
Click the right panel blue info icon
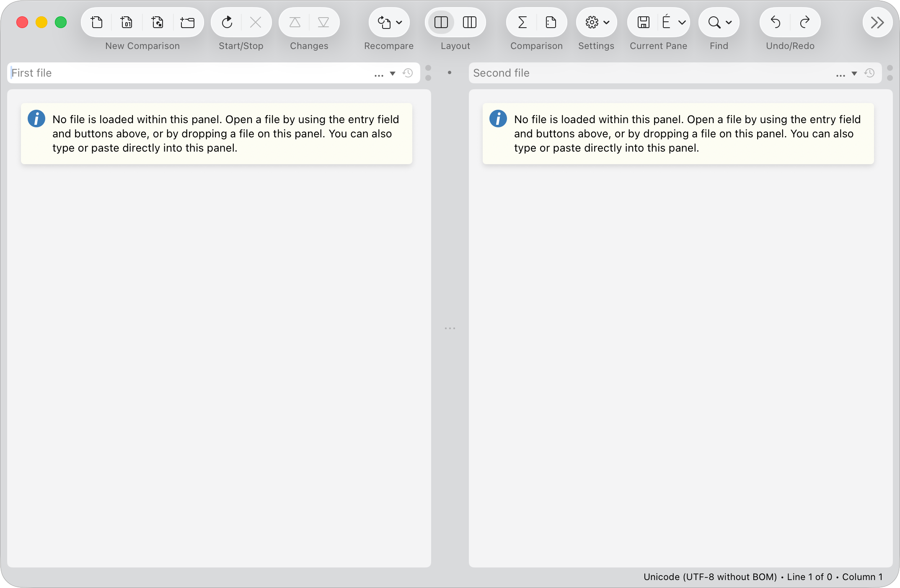tap(498, 119)
